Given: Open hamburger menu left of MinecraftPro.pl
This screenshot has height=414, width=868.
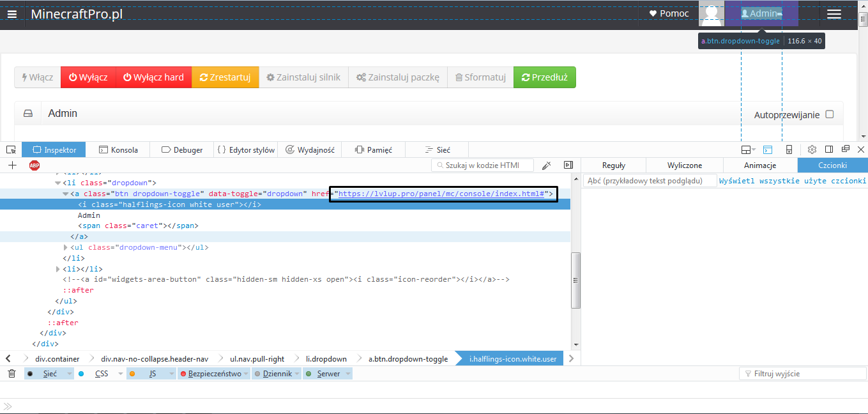Looking at the screenshot, I should click(x=12, y=14).
